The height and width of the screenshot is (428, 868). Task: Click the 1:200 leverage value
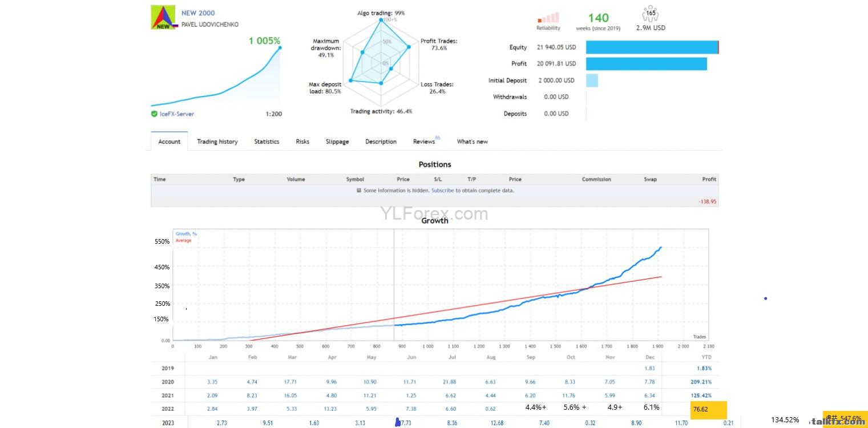click(x=274, y=114)
